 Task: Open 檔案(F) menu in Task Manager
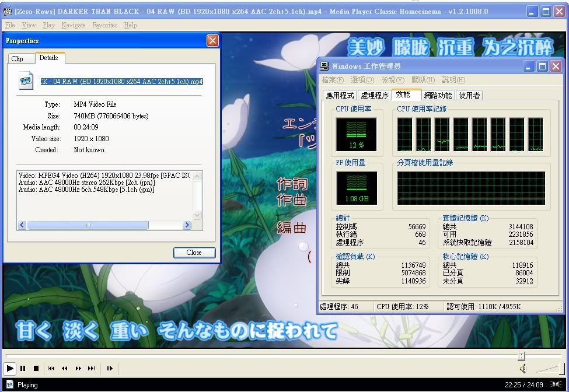[333, 80]
